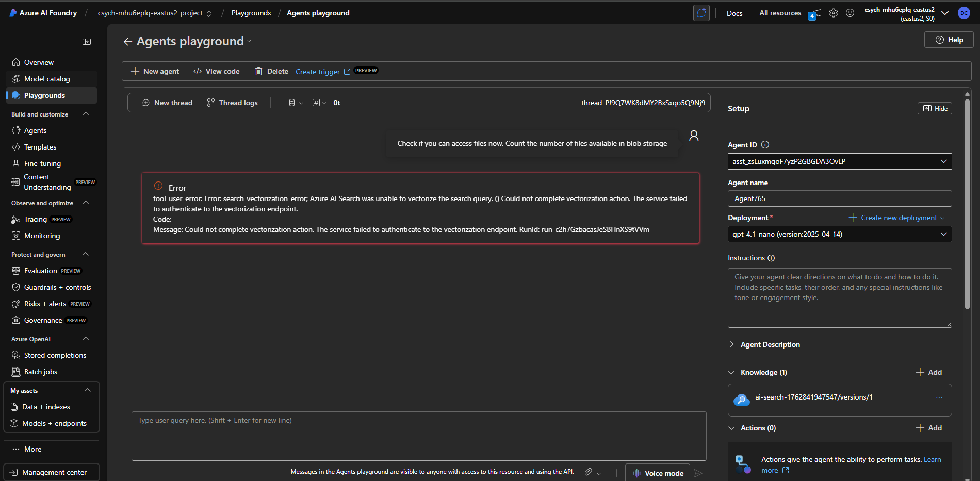
Task: Open the DC account avatar
Action: point(963,13)
